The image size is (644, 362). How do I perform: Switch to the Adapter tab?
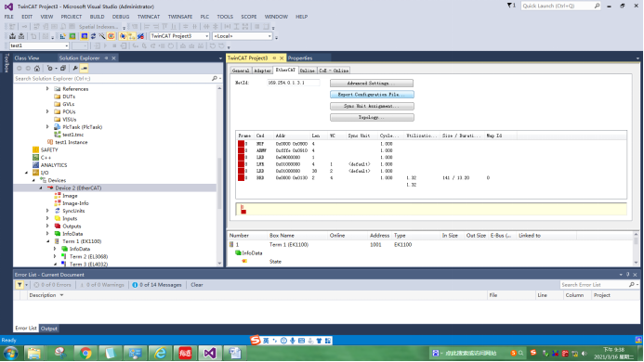click(262, 71)
